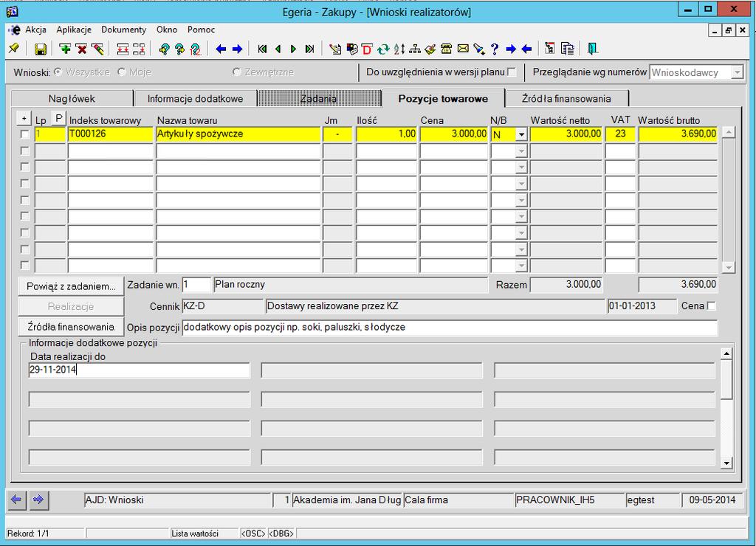Open the pencil and notepad edit icon
This screenshot has height=546, width=756.
tap(335, 49)
